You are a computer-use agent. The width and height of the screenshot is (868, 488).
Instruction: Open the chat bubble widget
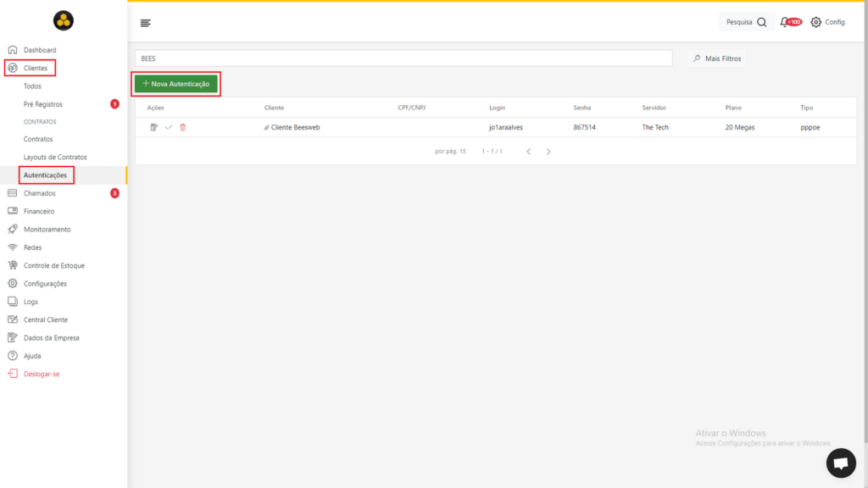click(841, 463)
